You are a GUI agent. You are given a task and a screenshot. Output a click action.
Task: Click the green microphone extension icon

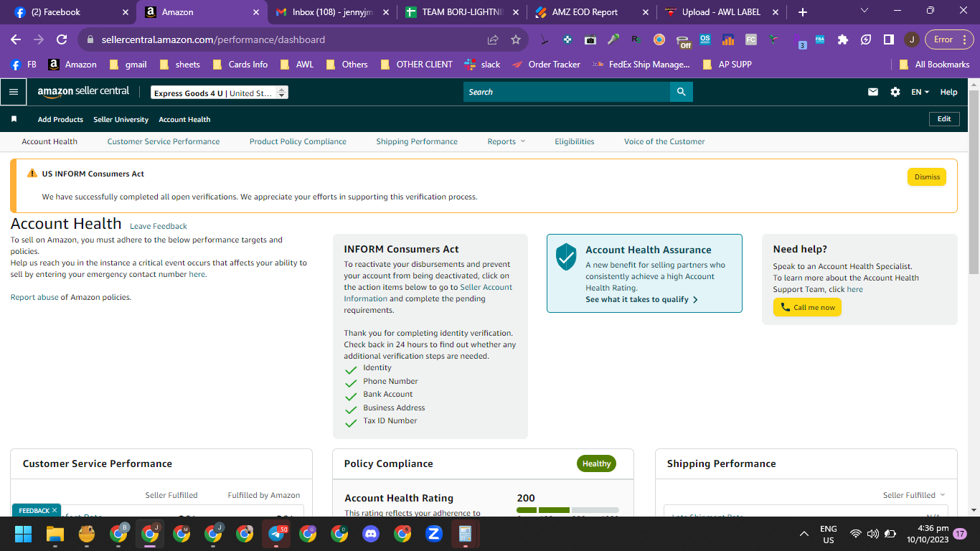(x=613, y=39)
